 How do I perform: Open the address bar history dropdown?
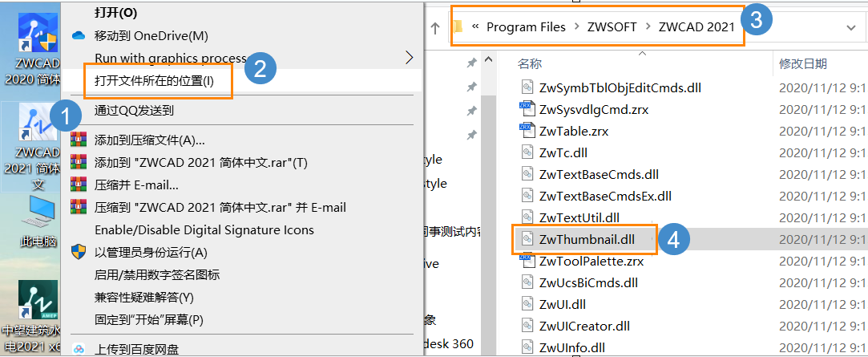click(851, 27)
